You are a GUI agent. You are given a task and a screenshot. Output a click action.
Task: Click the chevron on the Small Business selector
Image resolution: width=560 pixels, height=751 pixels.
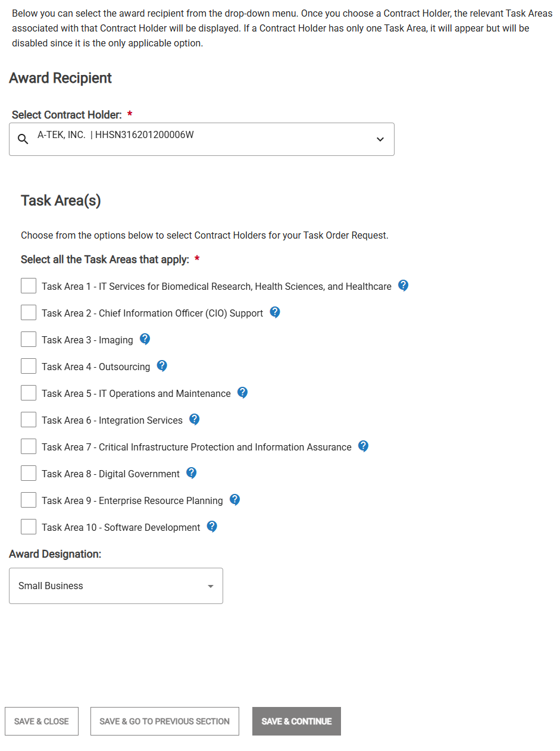click(210, 586)
